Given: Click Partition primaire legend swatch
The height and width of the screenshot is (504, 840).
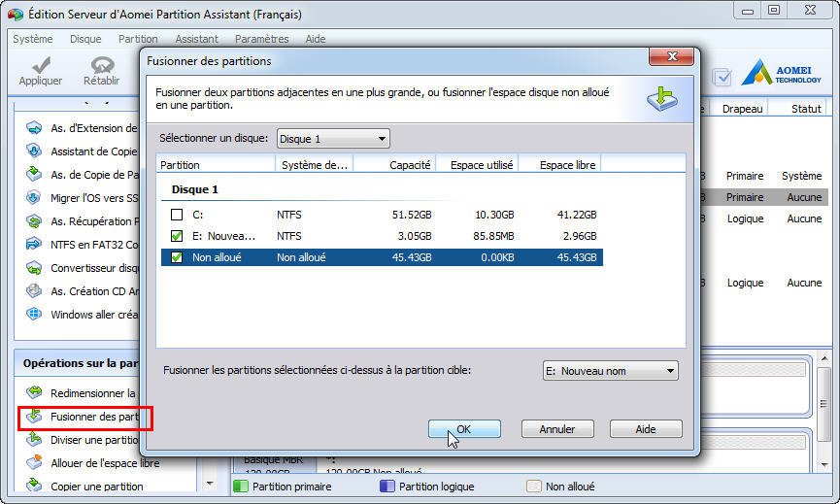Looking at the screenshot, I should [241, 487].
